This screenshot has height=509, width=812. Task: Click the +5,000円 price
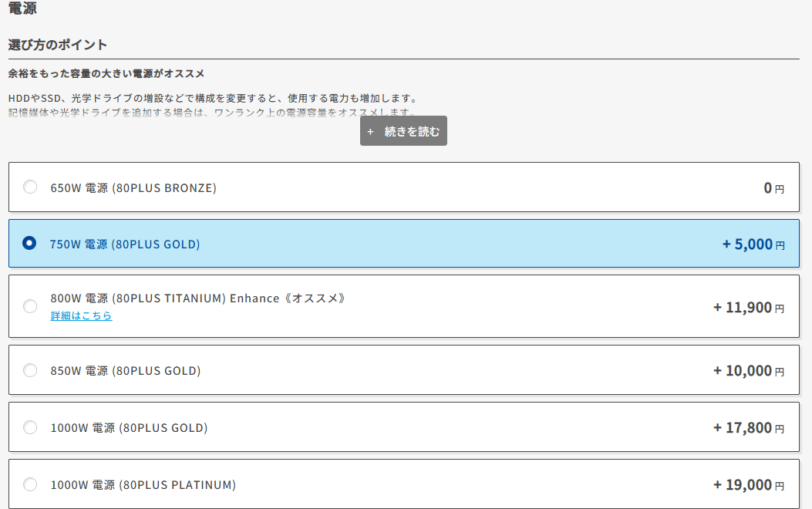point(753,244)
